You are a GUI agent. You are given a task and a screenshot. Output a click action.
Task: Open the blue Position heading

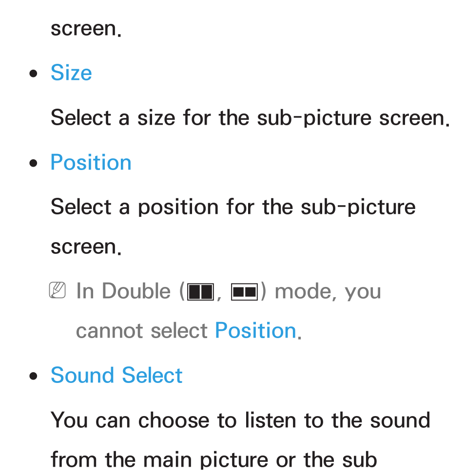pos(91,162)
